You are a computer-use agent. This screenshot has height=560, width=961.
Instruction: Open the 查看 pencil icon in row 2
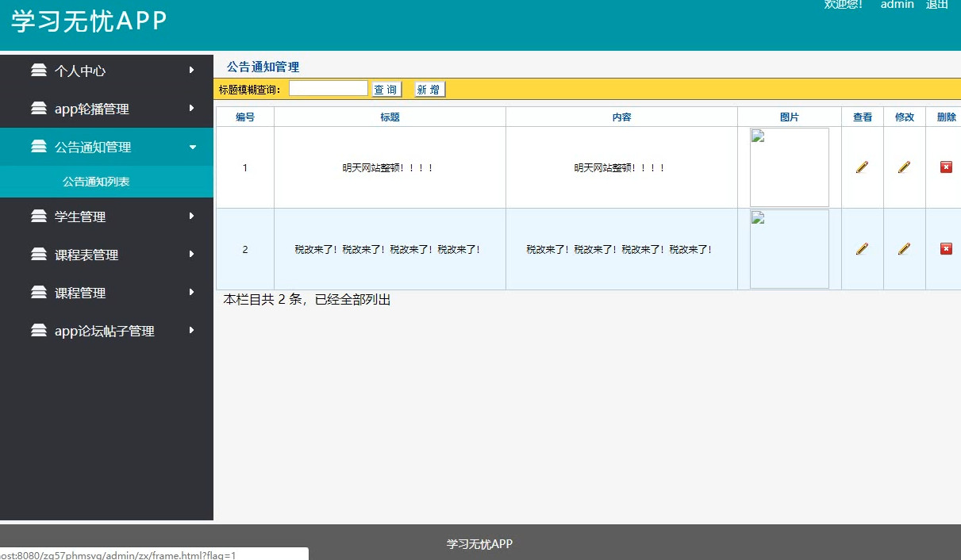click(862, 248)
